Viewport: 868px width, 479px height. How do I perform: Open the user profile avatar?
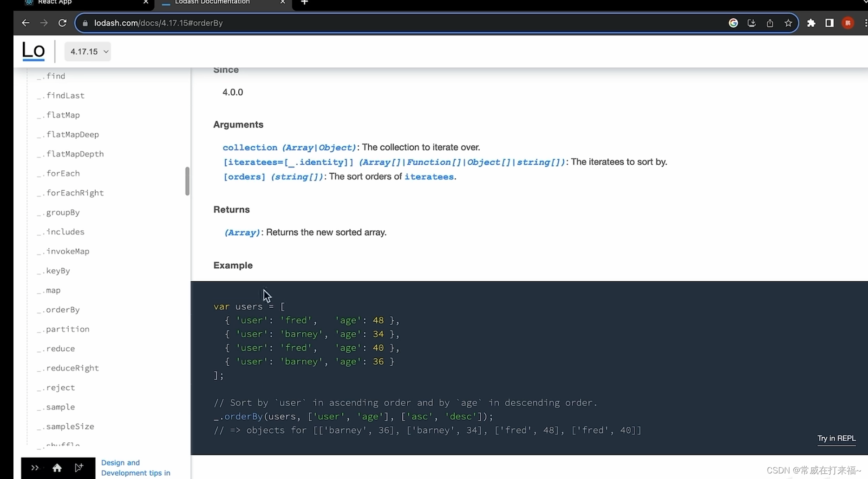coord(848,23)
